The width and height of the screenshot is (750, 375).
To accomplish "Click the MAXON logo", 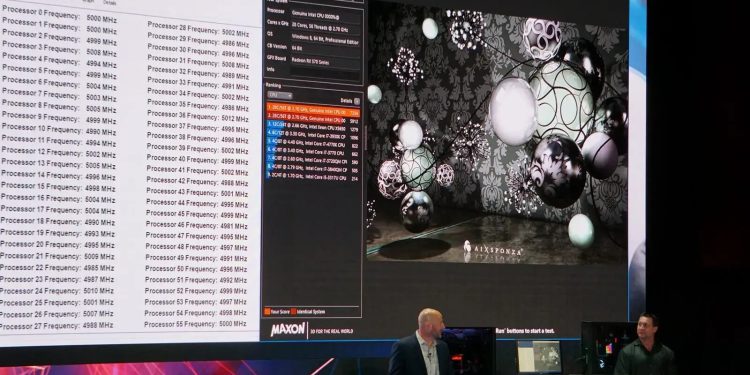I will pyautogui.click(x=287, y=329).
